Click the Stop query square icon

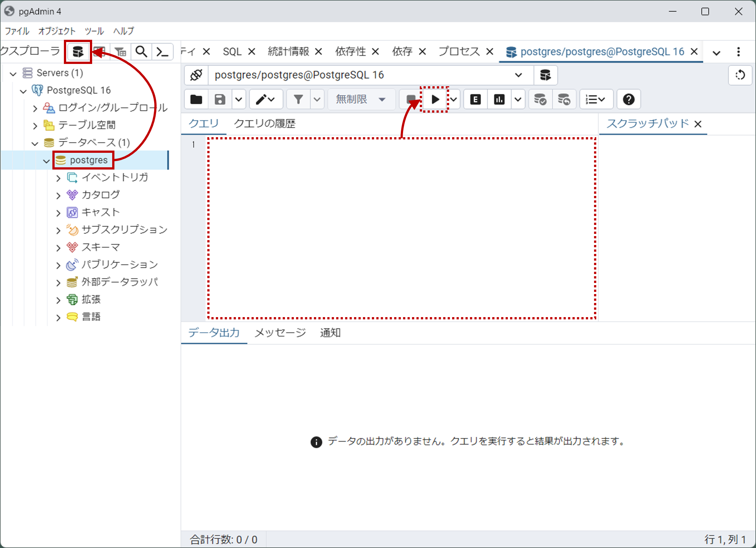click(411, 99)
